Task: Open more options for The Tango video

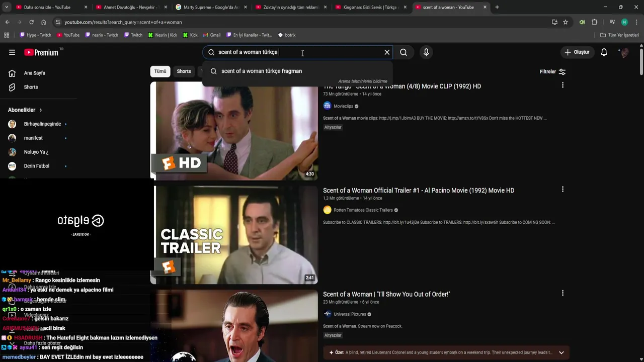Action: pos(562,85)
